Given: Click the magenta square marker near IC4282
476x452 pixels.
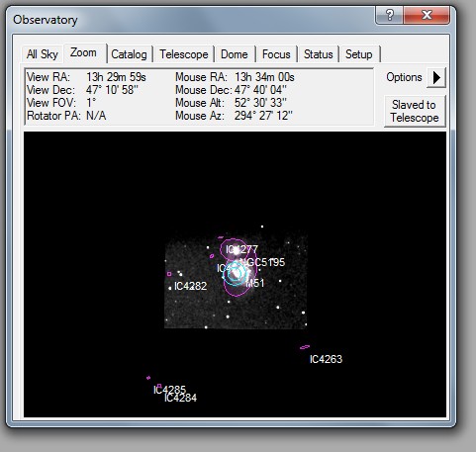Looking at the screenshot, I should coord(169,274).
